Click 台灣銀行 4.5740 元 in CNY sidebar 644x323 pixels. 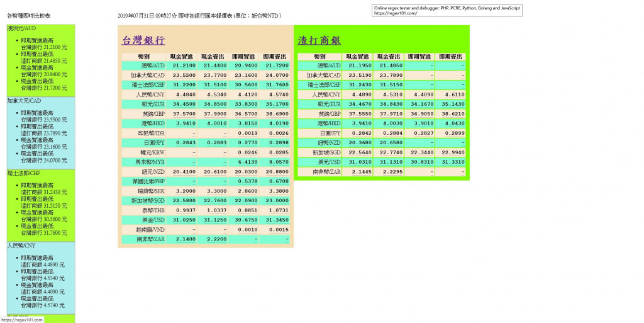click(43, 305)
